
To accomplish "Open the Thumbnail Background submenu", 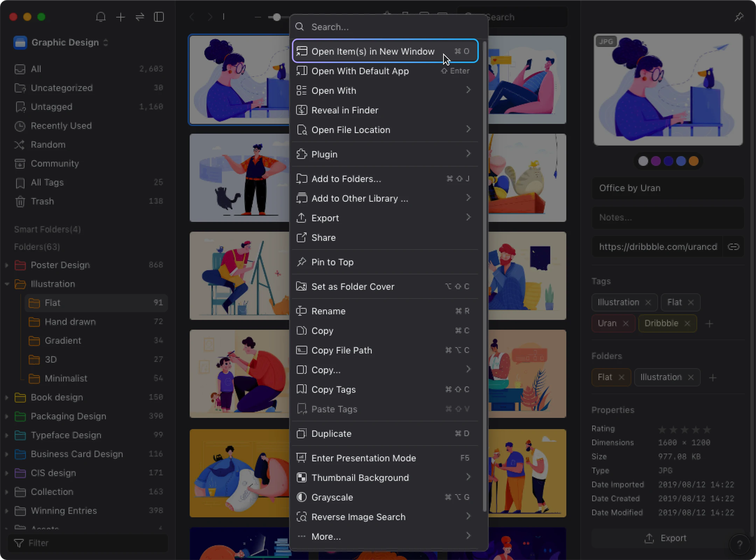I will pos(385,477).
